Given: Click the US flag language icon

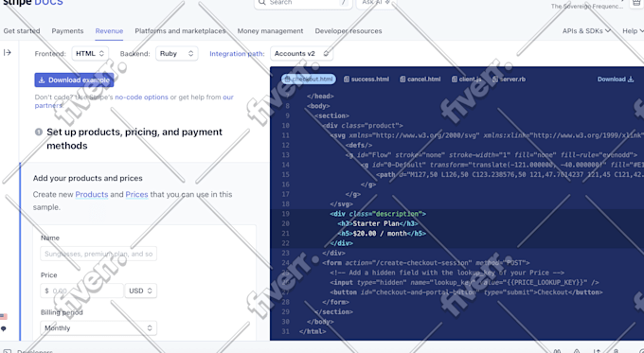Looking at the screenshot, I should coord(4,316).
